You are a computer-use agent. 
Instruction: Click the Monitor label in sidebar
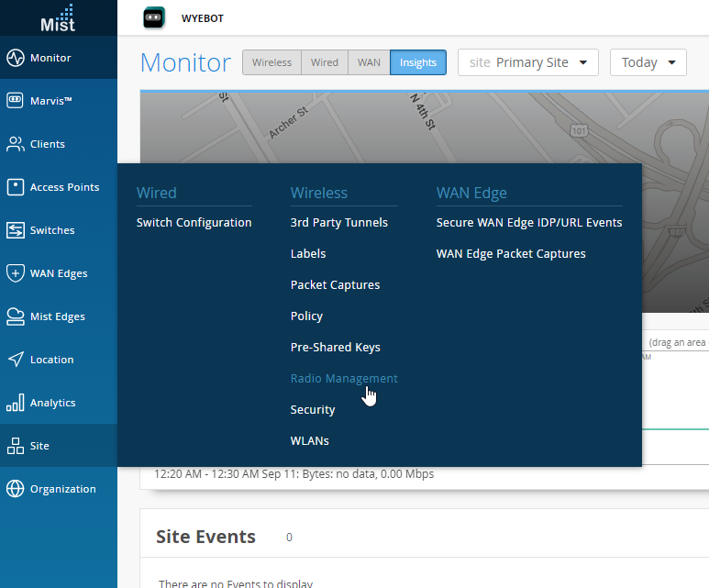(50, 58)
